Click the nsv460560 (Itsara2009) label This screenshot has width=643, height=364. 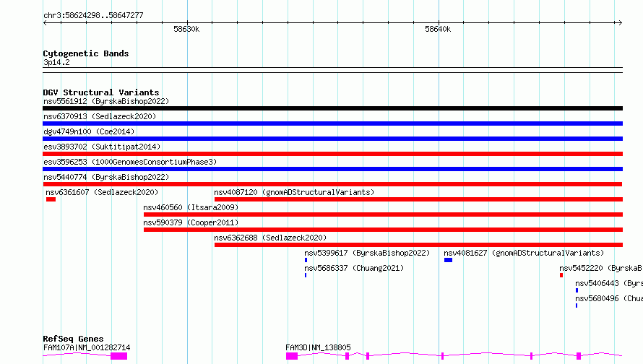point(191,207)
